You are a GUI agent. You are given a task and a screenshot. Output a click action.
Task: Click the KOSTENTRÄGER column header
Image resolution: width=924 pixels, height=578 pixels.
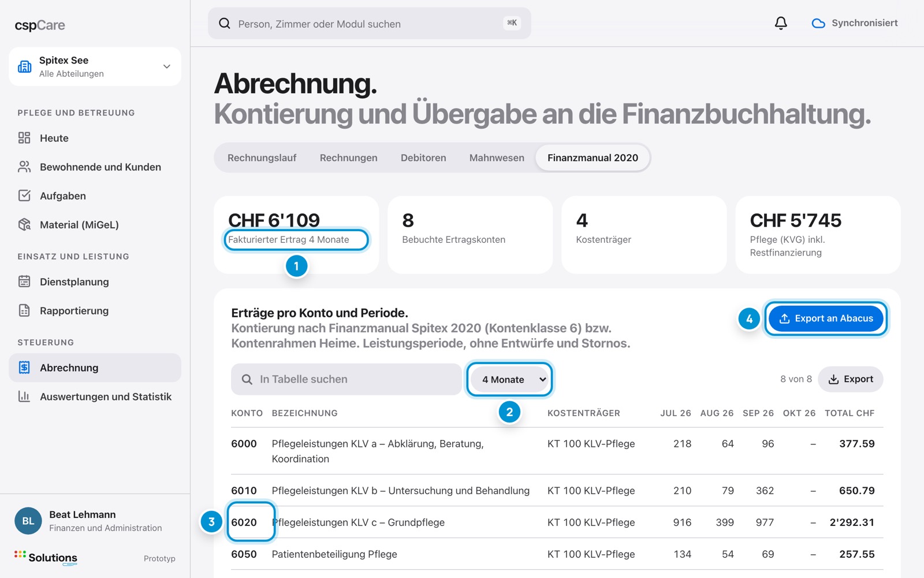click(x=584, y=413)
